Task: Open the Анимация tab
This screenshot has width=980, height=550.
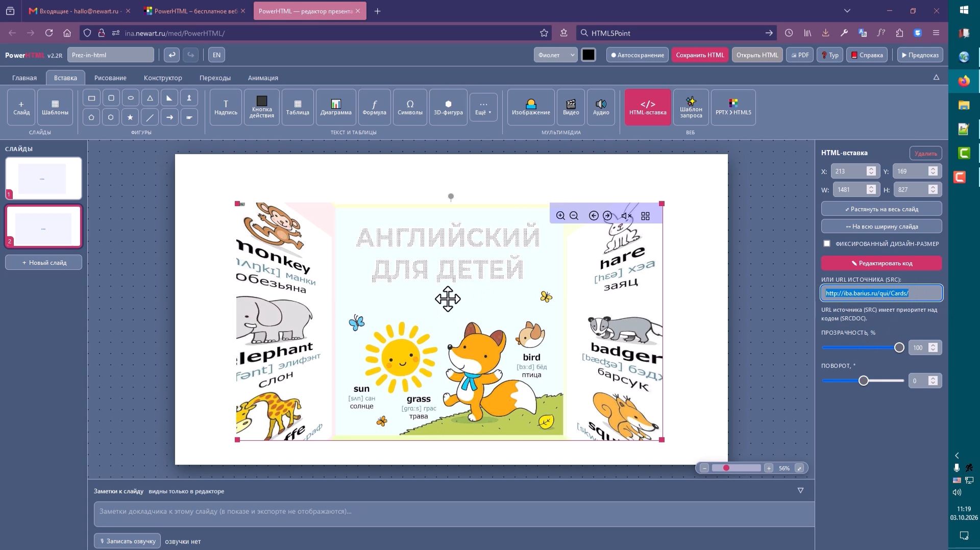Action: (263, 78)
